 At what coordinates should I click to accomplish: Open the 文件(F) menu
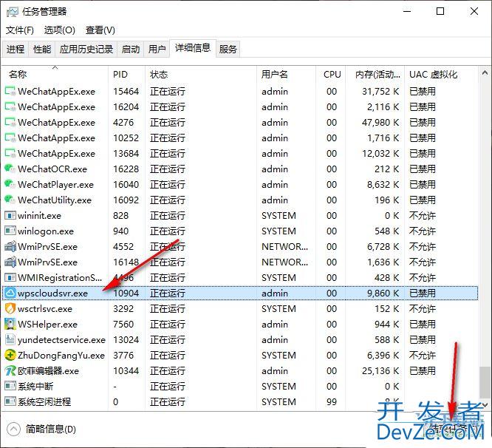19,30
